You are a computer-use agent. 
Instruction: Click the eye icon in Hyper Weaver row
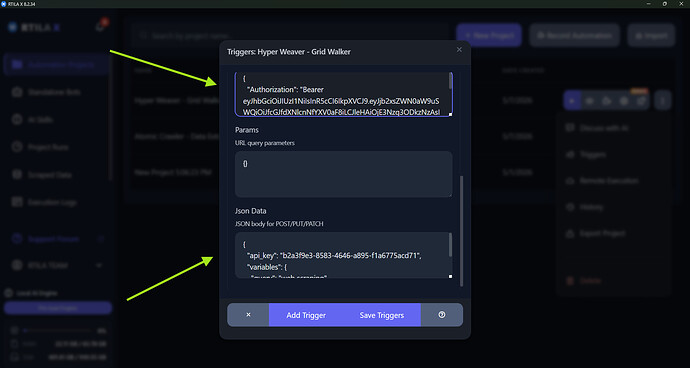tap(589, 101)
